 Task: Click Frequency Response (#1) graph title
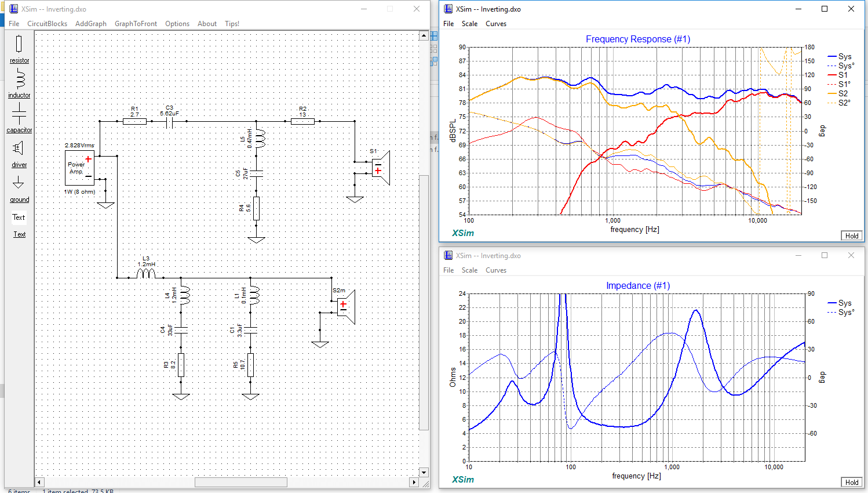click(x=638, y=39)
